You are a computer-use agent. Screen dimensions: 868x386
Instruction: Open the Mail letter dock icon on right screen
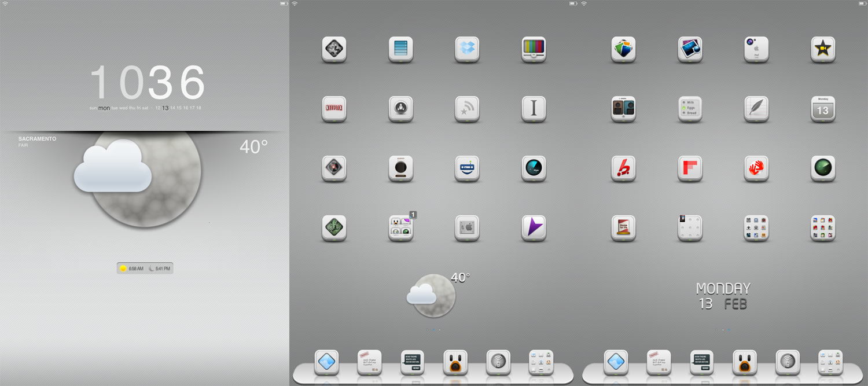tap(659, 362)
